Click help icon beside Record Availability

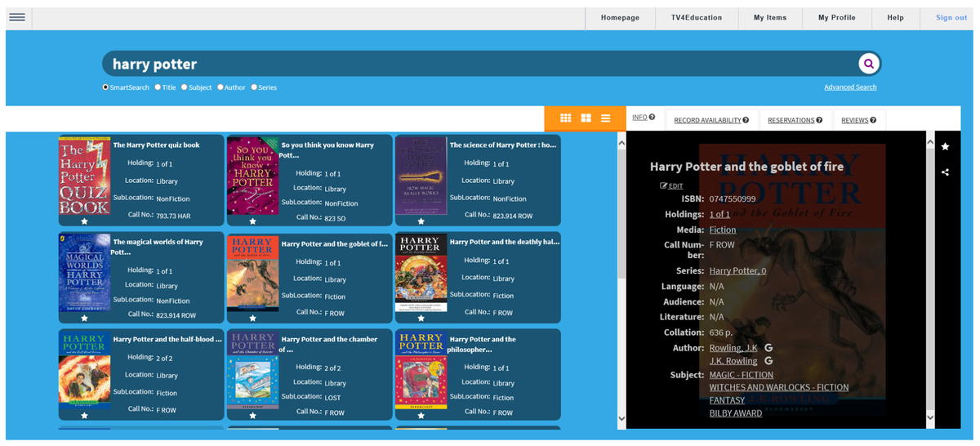pyautogui.click(x=746, y=120)
